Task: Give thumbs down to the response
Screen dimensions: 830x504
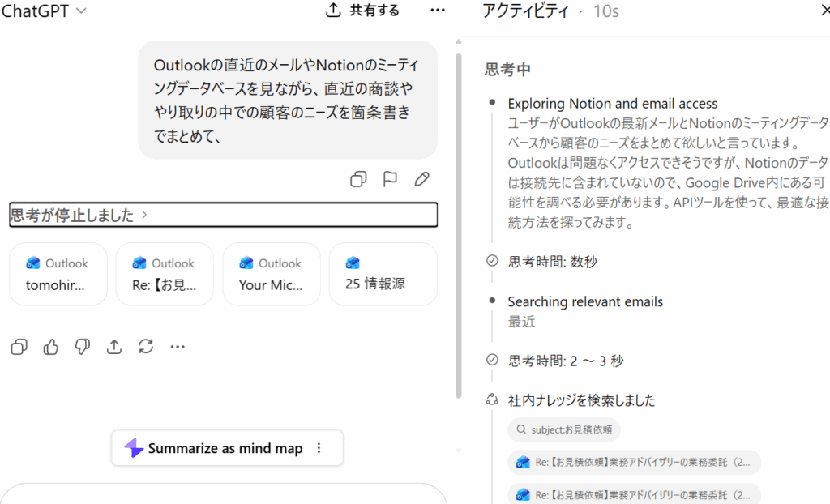Action: (82, 347)
